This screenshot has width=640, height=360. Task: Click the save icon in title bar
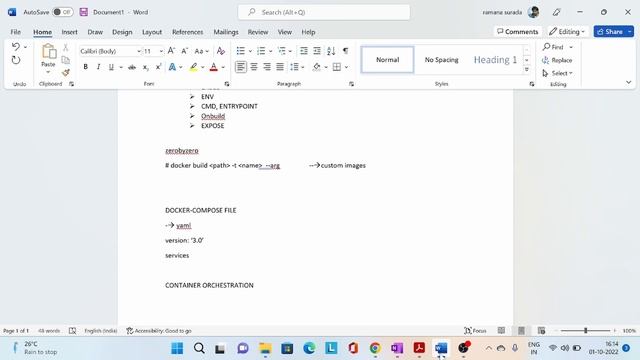coord(84,12)
